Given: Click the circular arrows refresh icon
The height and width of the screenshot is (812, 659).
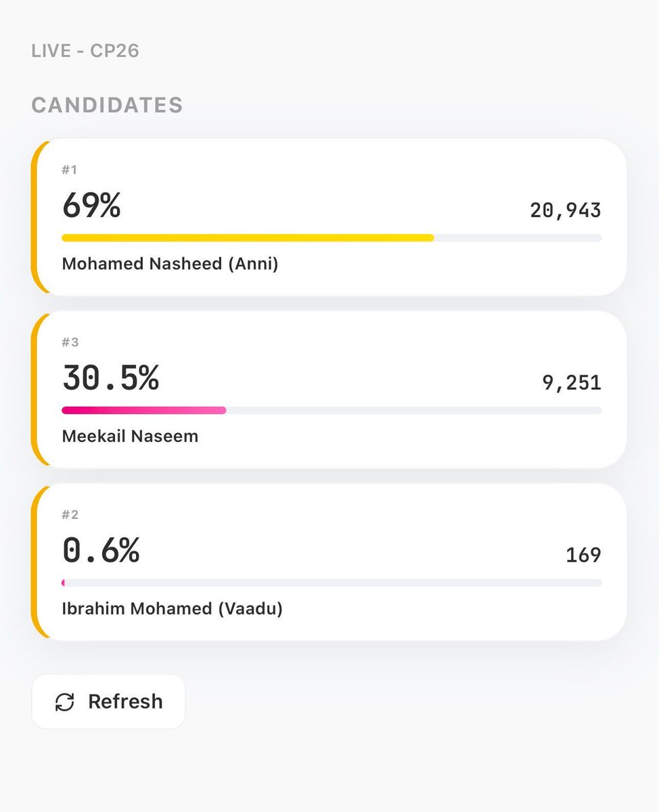Looking at the screenshot, I should point(65,702).
